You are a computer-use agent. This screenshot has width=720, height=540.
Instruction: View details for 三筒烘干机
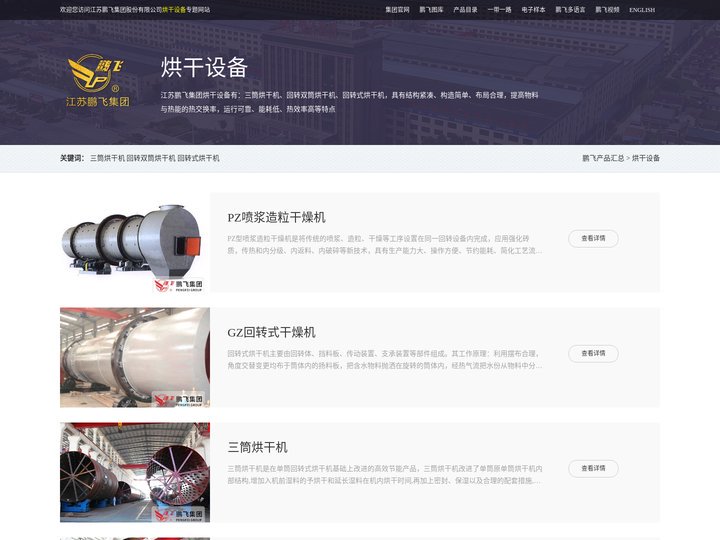coord(593,468)
